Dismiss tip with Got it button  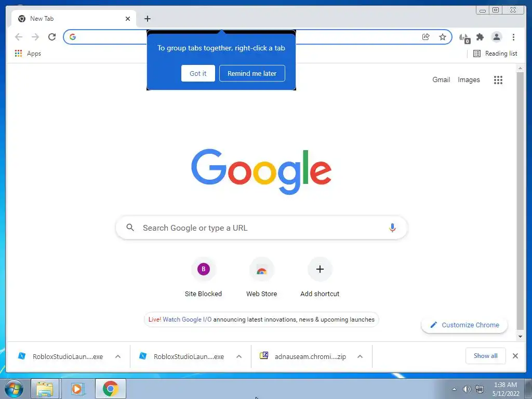click(198, 73)
